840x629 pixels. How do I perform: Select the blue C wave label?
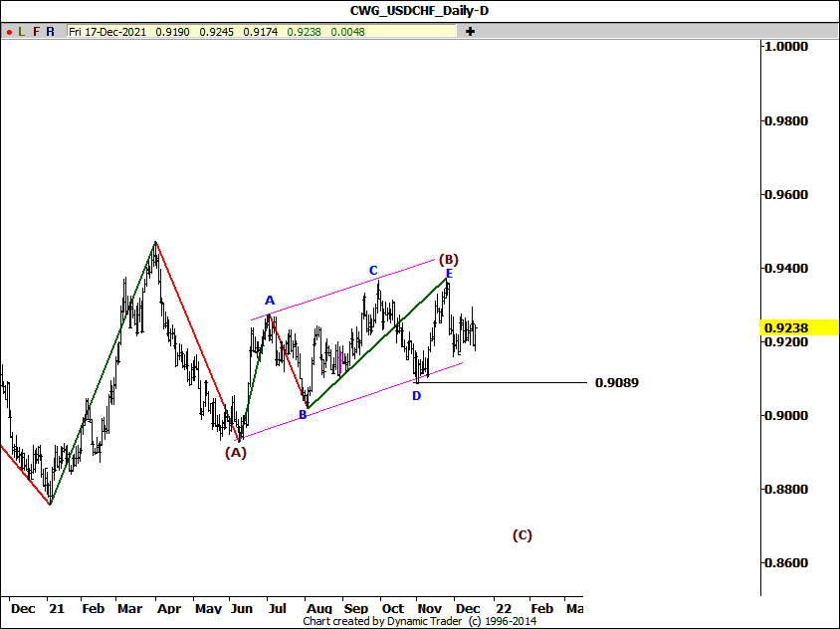(x=373, y=271)
